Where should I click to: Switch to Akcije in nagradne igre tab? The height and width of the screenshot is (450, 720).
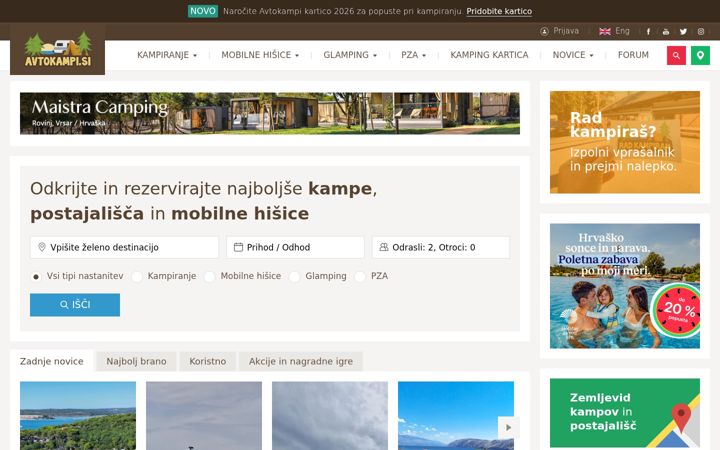point(301,361)
